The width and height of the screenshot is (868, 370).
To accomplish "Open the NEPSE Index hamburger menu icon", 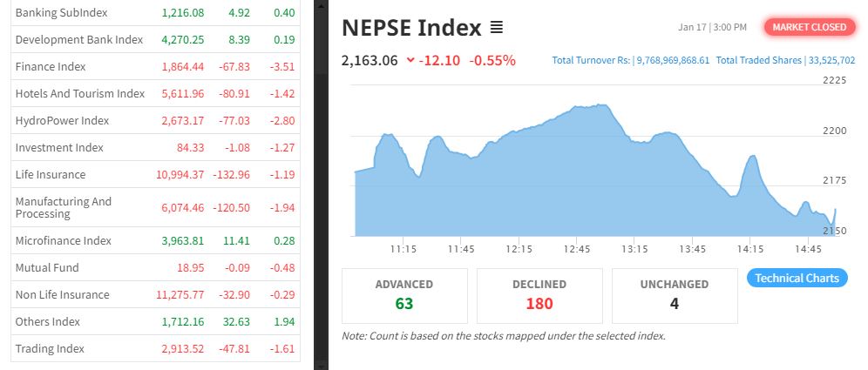I will [x=497, y=28].
